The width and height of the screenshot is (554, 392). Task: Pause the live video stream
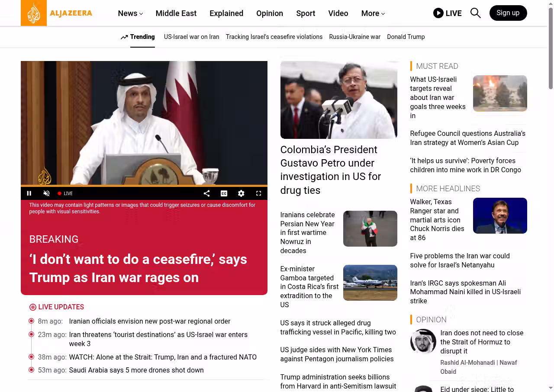[29, 193]
